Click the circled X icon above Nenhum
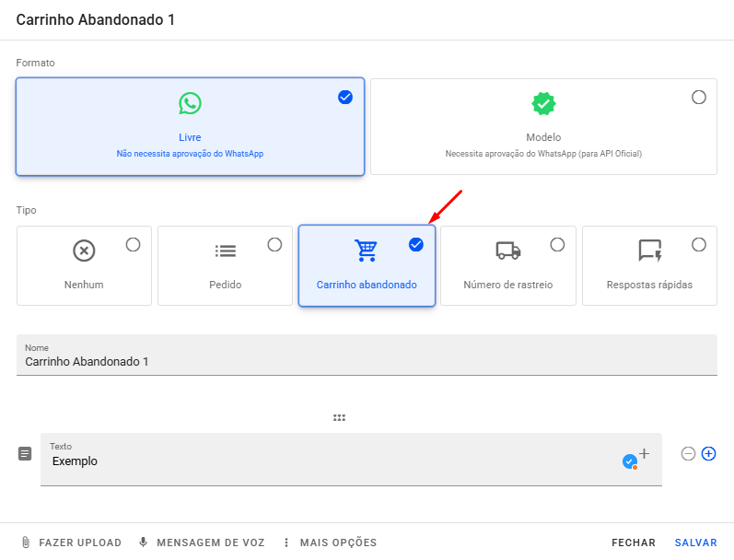The image size is (734, 560). pos(84,251)
